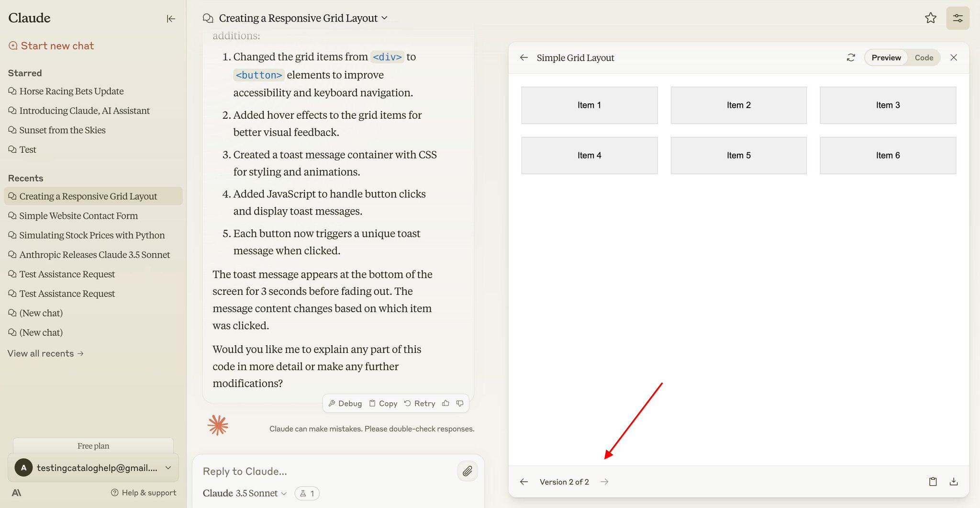Click the Item 3 grid button
This screenshot has width=980, height=508.
coord(888,105)
